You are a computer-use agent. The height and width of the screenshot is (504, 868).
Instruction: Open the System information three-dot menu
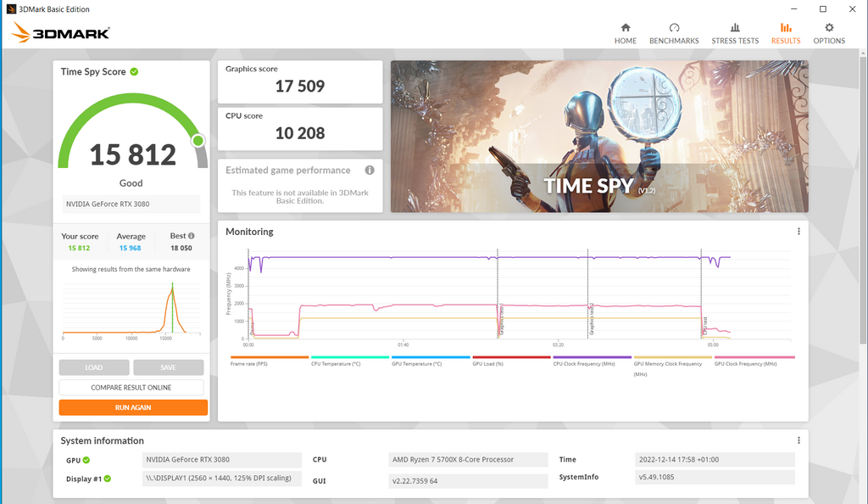(x=798, y=440)
